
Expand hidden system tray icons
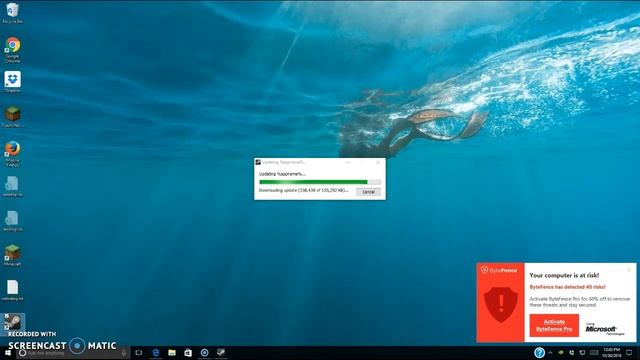coord(550,353)
